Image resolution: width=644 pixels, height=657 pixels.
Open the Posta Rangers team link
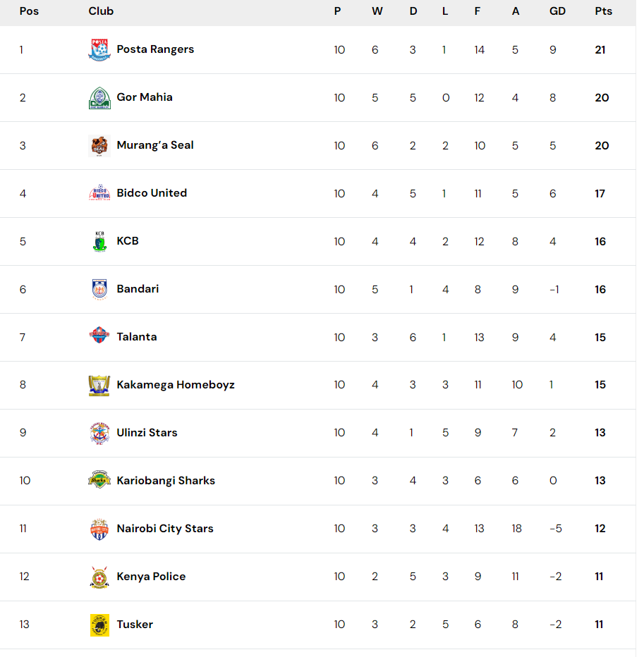coord(155,49)
